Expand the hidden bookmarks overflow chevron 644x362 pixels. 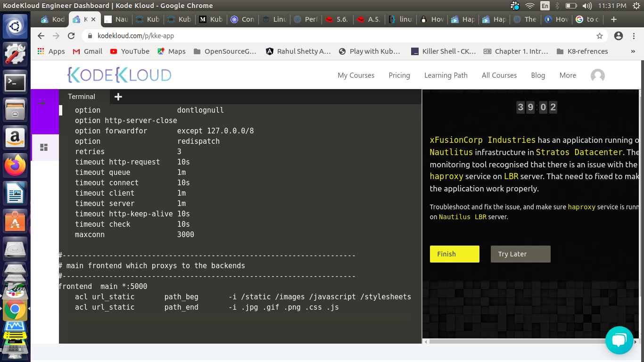(x=633, y=51)
